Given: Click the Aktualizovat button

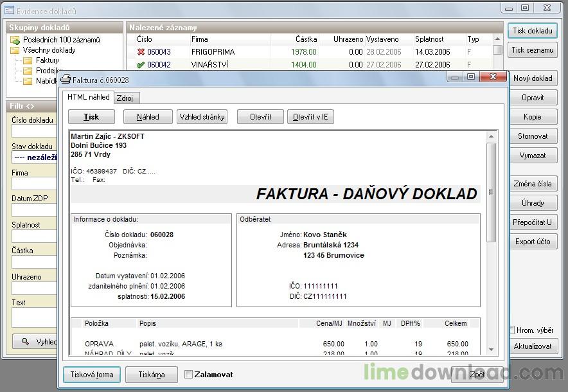Looking at the screenshot, I should [x=533, y=346].
